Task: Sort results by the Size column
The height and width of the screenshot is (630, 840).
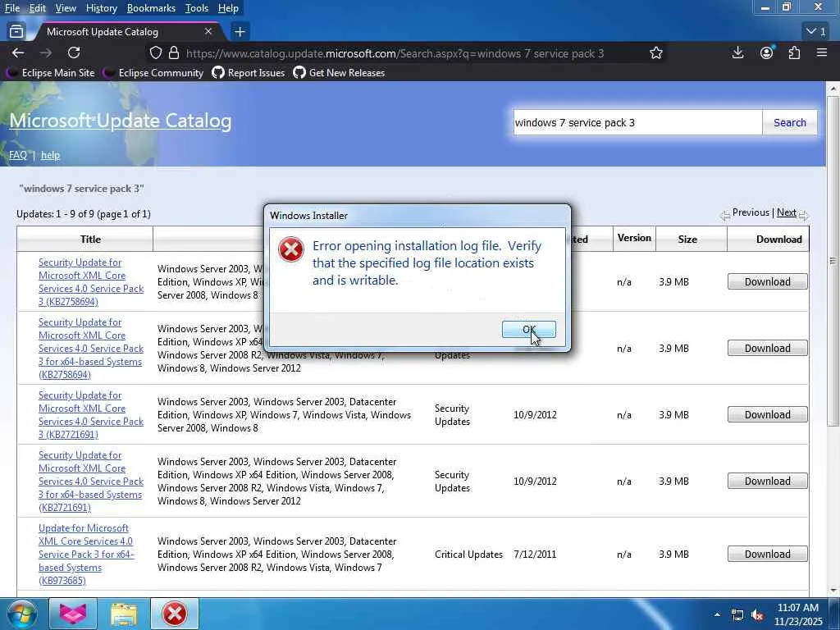Action: coord(687,240)
